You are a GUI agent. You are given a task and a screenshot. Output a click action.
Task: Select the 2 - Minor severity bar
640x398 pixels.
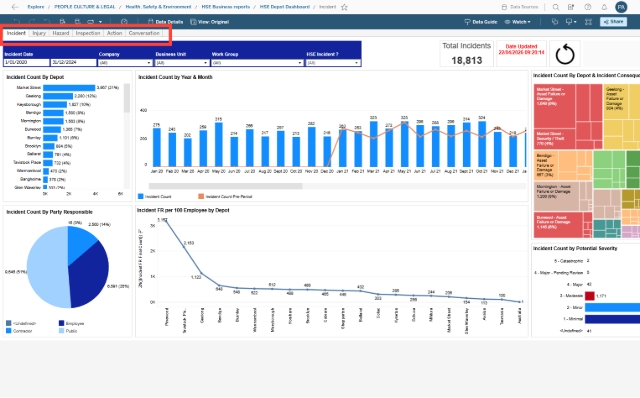click(612, 307)
